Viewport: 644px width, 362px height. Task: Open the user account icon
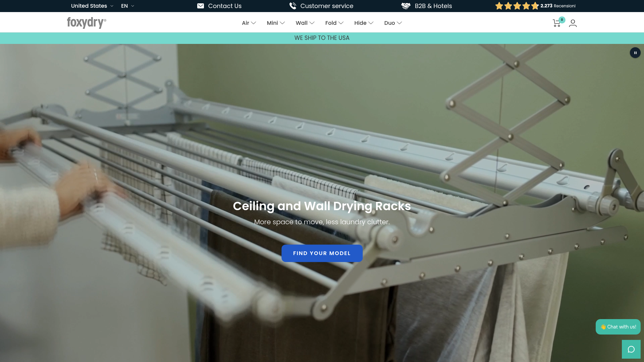[573, 23]
